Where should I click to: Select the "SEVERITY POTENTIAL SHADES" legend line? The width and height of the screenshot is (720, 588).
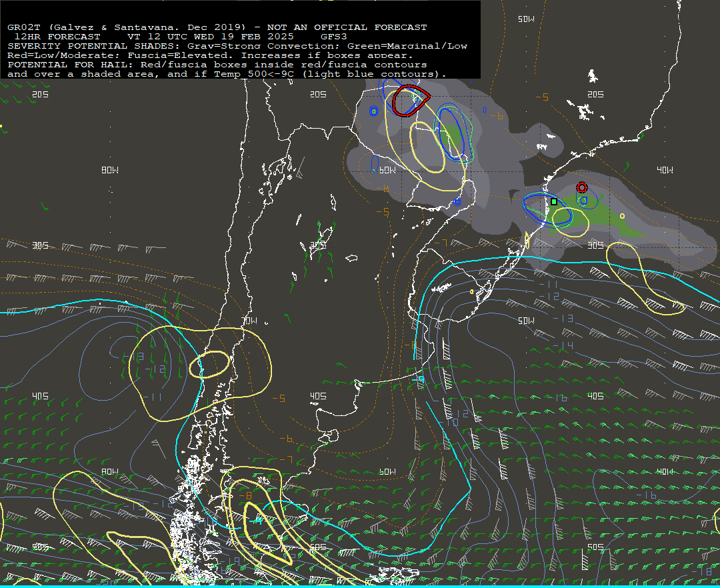pos(237,46)
